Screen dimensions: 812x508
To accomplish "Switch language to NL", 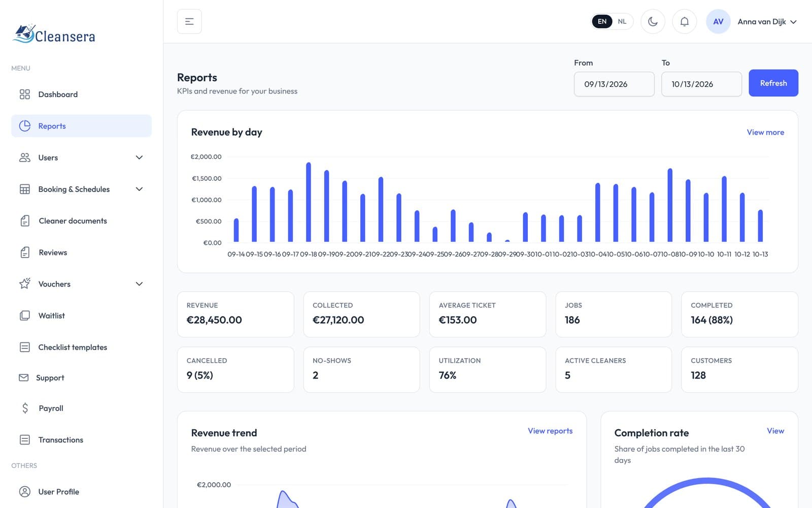I will click(x=622, y=21).
